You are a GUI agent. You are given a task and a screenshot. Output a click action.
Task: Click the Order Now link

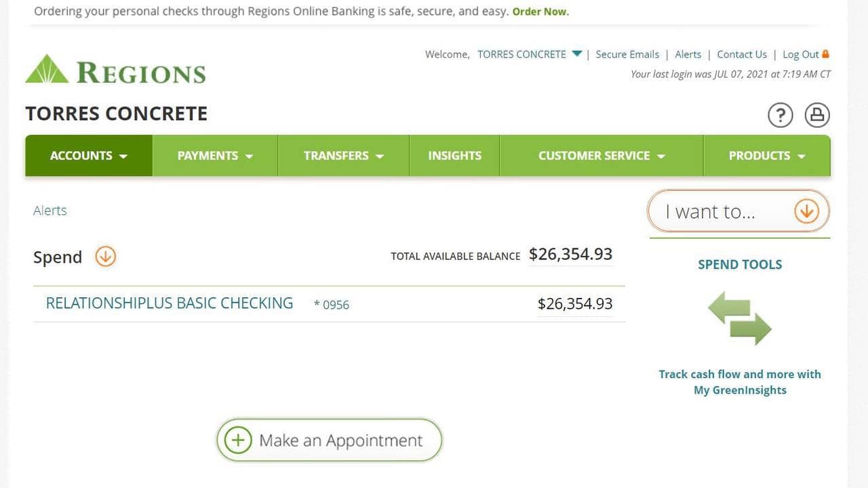[540, 12]
